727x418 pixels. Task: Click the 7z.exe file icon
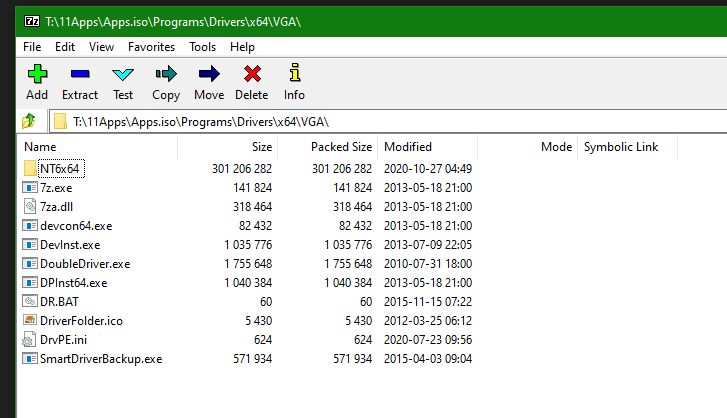pyautogui.click(x=30, y=188)
